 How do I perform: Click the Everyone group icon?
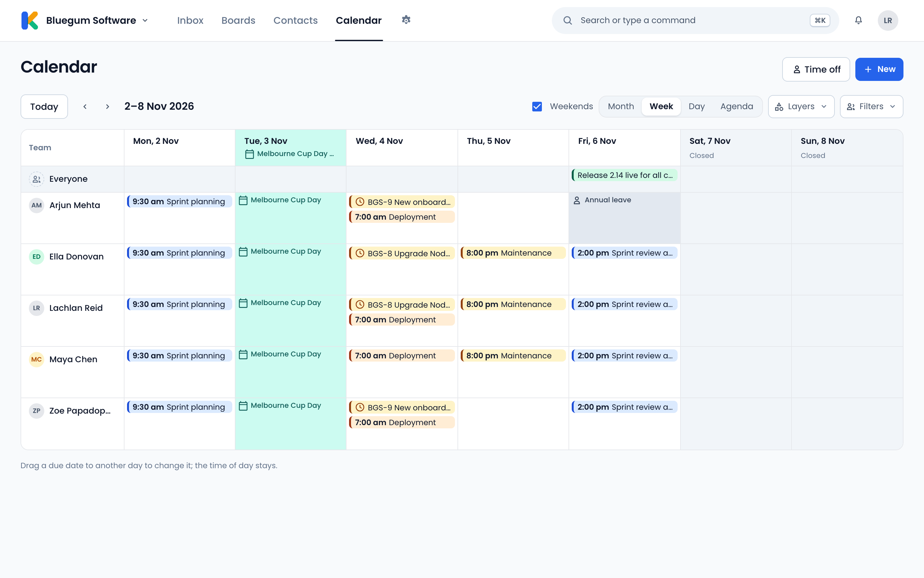37,179
